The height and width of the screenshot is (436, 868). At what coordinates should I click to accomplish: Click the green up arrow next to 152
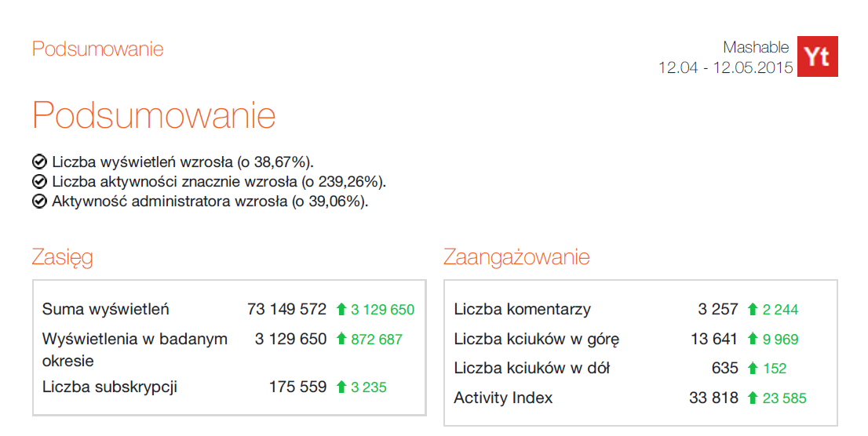[x=753, y=368]
